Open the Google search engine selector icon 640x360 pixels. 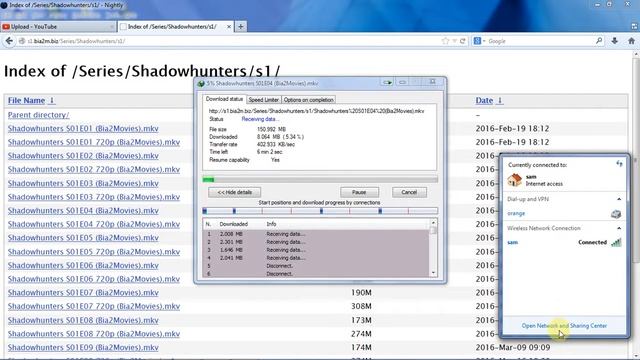tap(479, 41)
